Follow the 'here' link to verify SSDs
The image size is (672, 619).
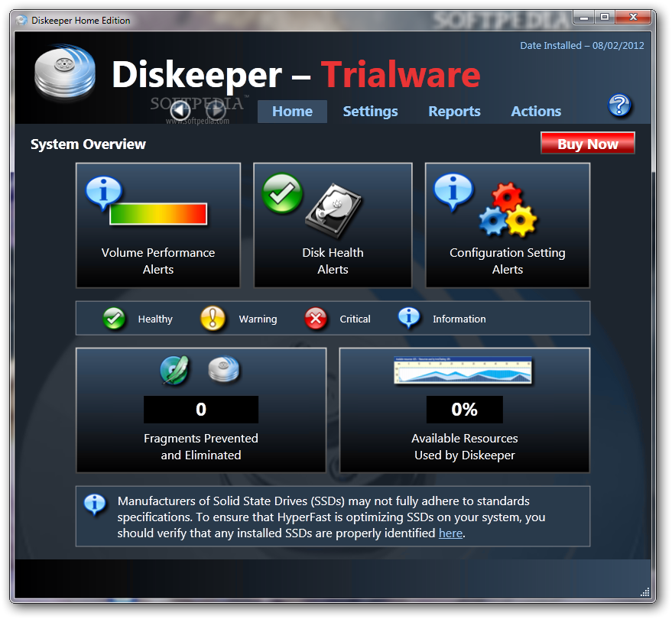(450, 533)
